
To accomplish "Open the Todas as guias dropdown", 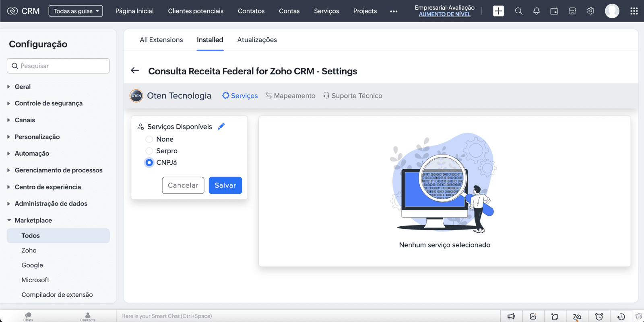I will [76, 11].
